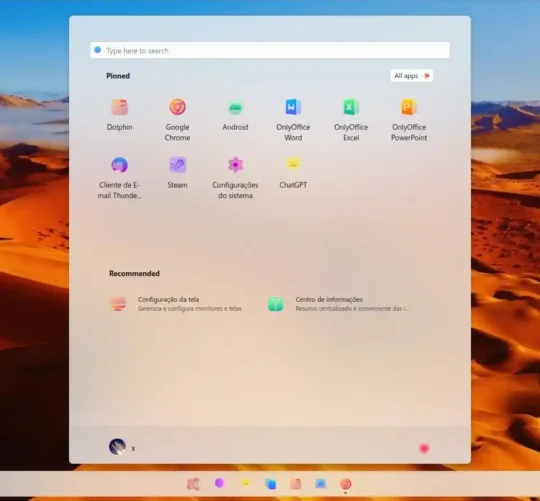Open the purple circle icon in taskbar
540x501 pixels.
click(219, 483)
